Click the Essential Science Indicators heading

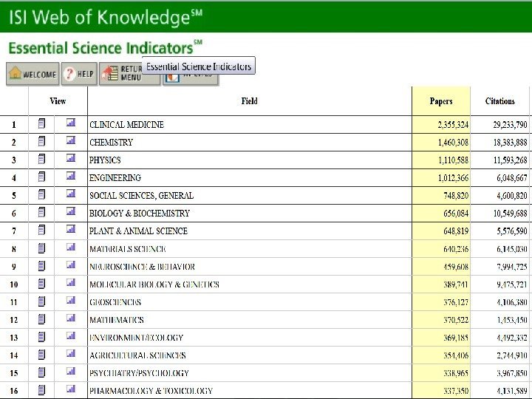point(105,47)
